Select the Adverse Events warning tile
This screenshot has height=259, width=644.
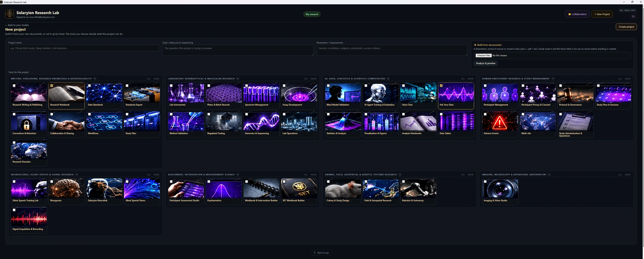[500, 124]
